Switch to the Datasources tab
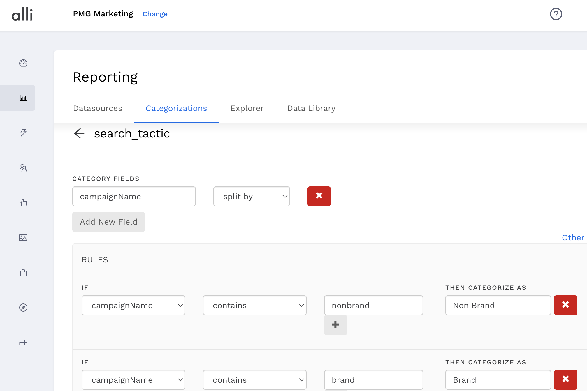 98,108
